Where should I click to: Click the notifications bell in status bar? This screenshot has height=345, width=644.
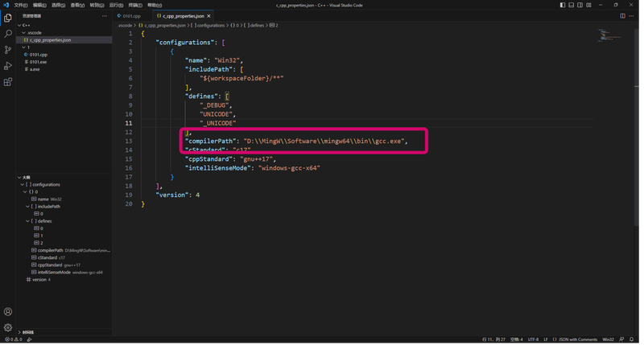(x=631, y=339)
